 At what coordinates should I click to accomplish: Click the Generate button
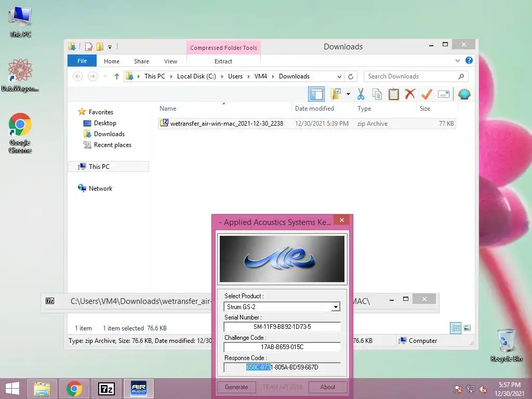(236, 387)
